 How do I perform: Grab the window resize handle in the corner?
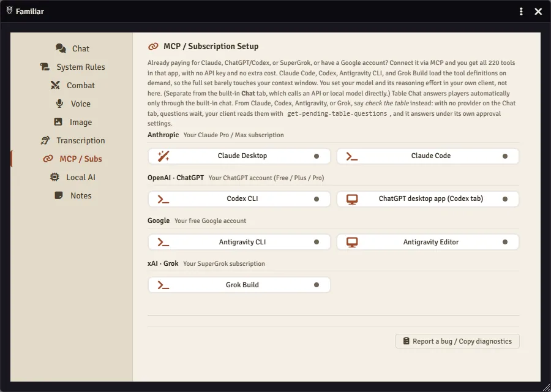coord(545,387)
